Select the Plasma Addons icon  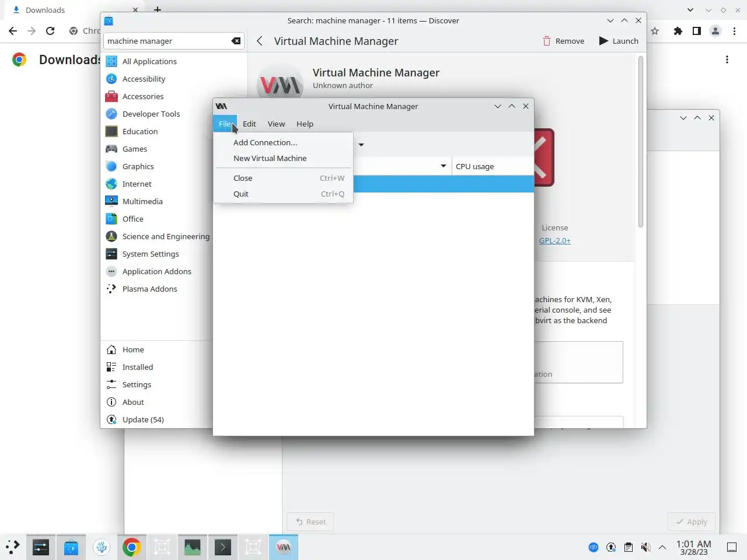coord(111,289)
